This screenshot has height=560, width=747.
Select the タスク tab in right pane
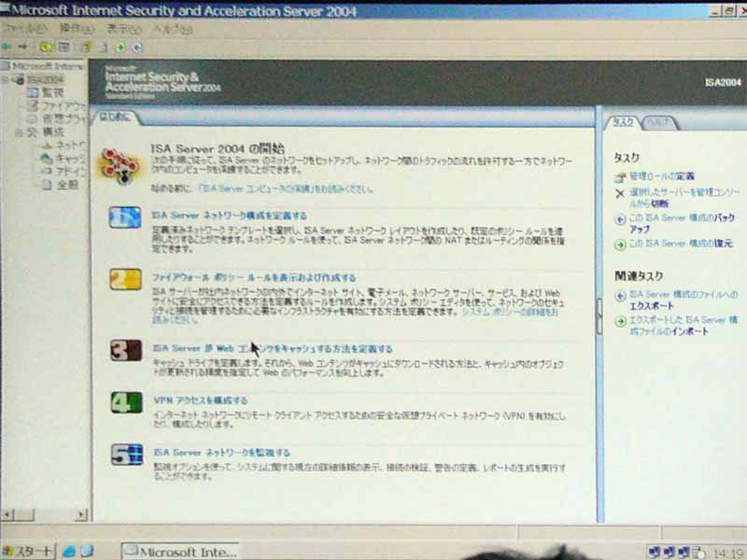(623, 122)
